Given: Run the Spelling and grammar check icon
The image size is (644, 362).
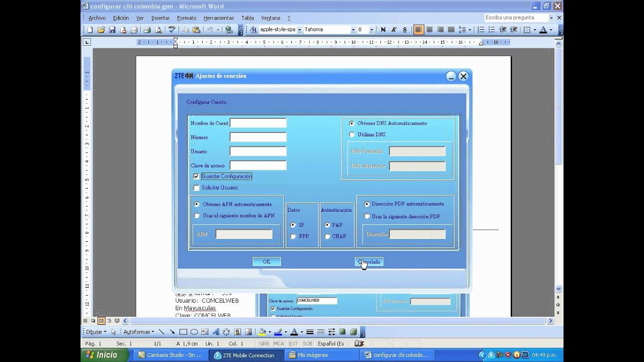Looking at the screenshot, I should (x=172, y=30).
